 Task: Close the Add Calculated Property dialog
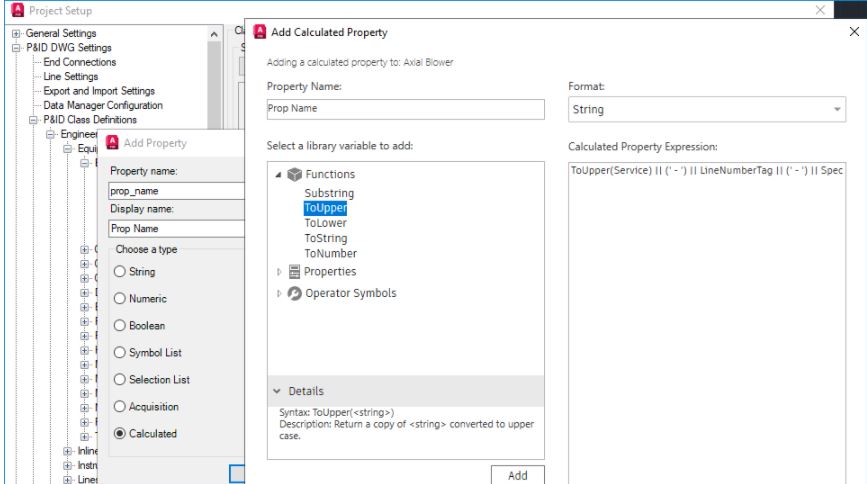pyautogui.click(x=854, y=32)
